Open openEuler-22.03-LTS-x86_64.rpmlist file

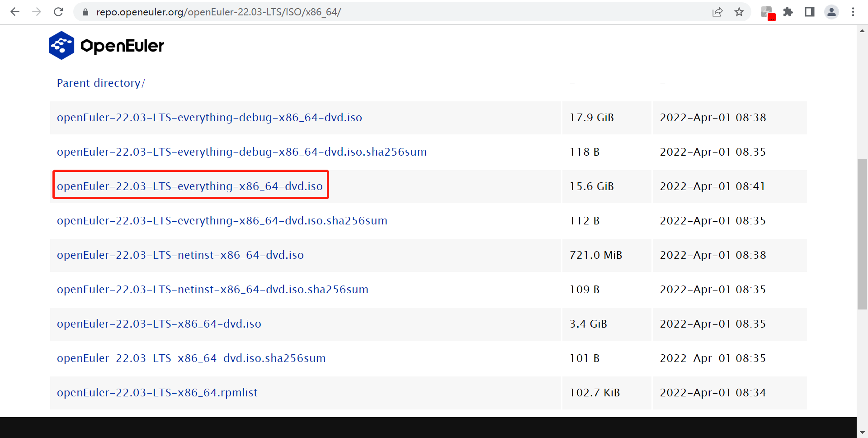pyautogui.click(x=157, y=393)
